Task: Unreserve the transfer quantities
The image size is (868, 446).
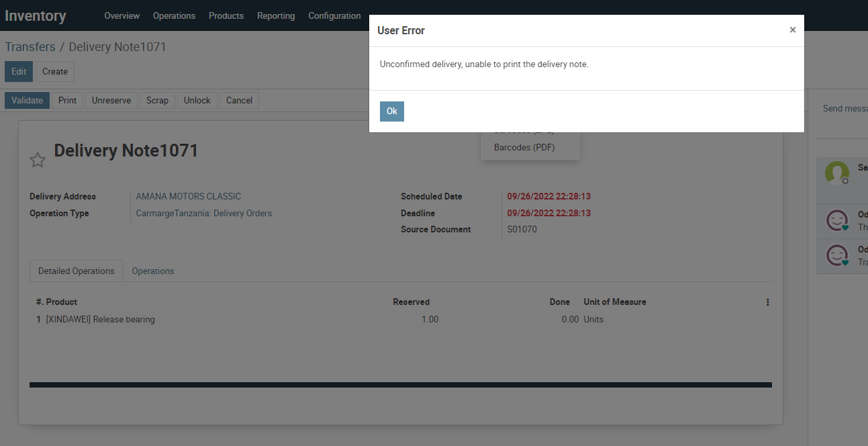Action: click(x=111, y=100)
